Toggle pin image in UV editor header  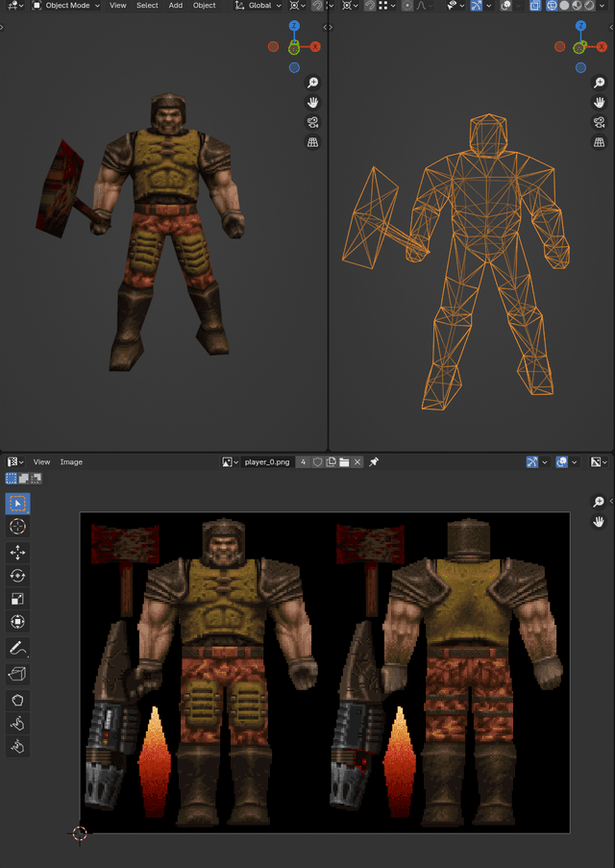(x=374, y=462)
